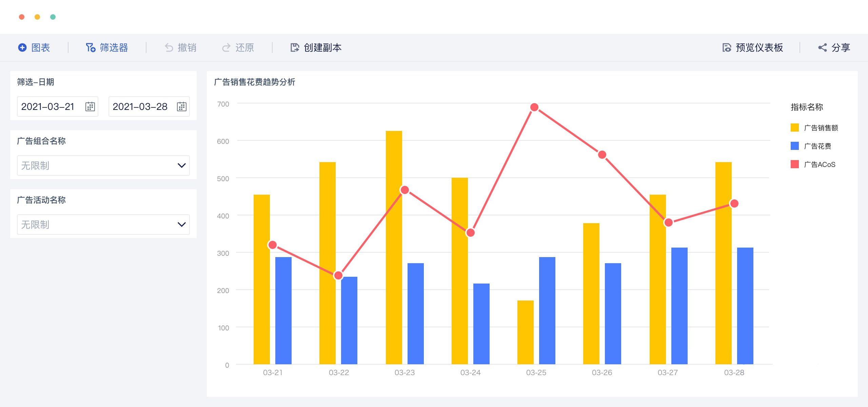
Task: Click the ACoS data point on 03-25
Action: (534, 107)
